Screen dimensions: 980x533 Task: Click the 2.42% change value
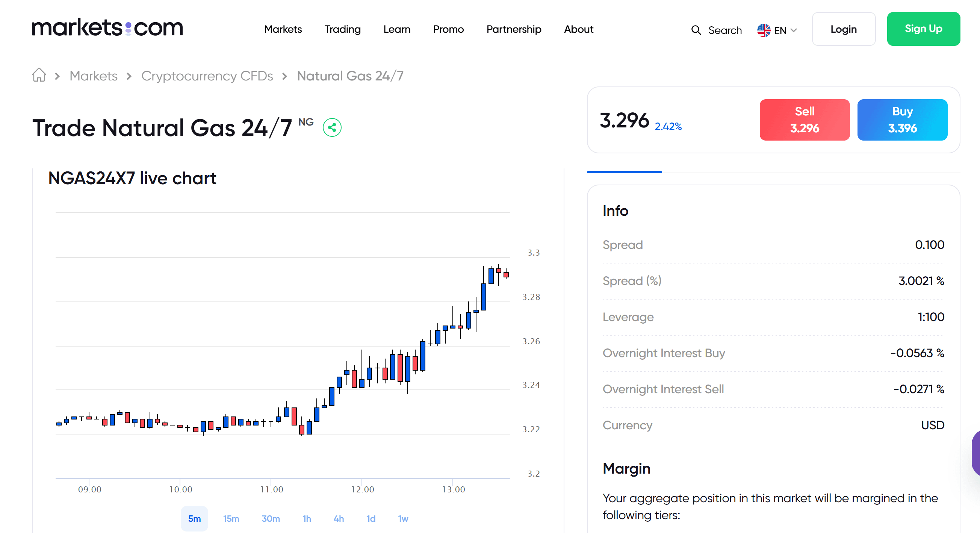[x=668, y=126]
